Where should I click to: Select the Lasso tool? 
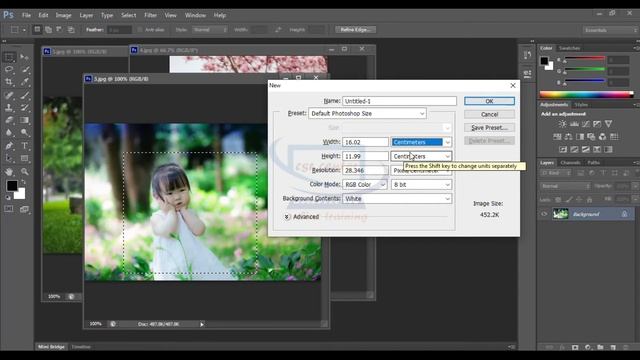coord(9,70)
